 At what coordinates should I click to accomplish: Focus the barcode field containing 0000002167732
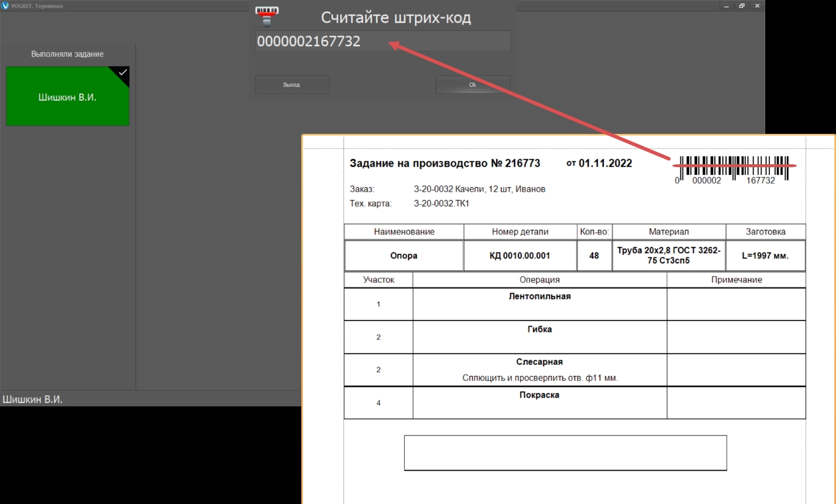[383, 41]
